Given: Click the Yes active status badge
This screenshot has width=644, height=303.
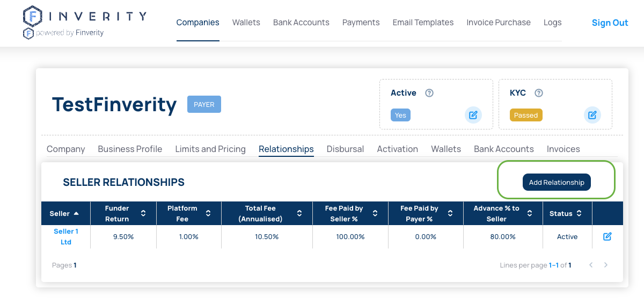Looking at the screenshot, I should coord(400,115).
